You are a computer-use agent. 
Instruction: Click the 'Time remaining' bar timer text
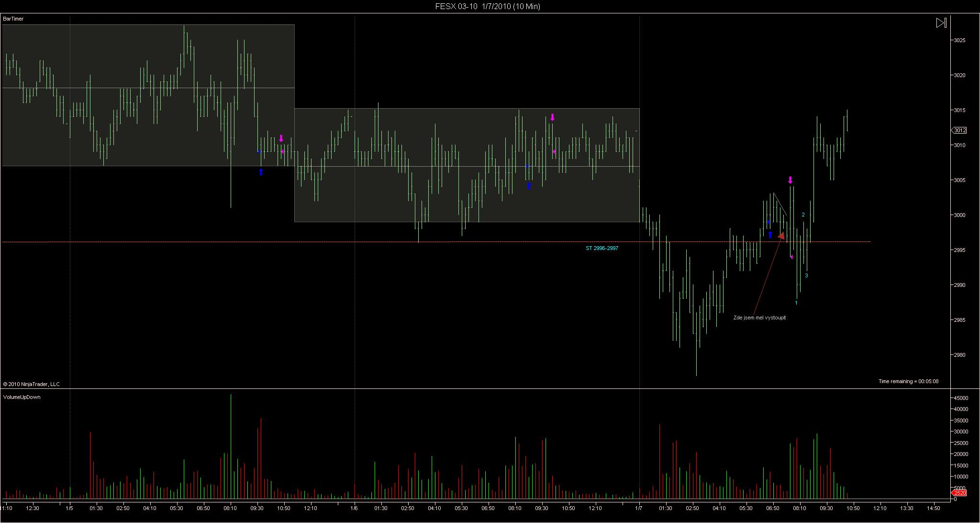pyautogui.click(x=908, y=382)
